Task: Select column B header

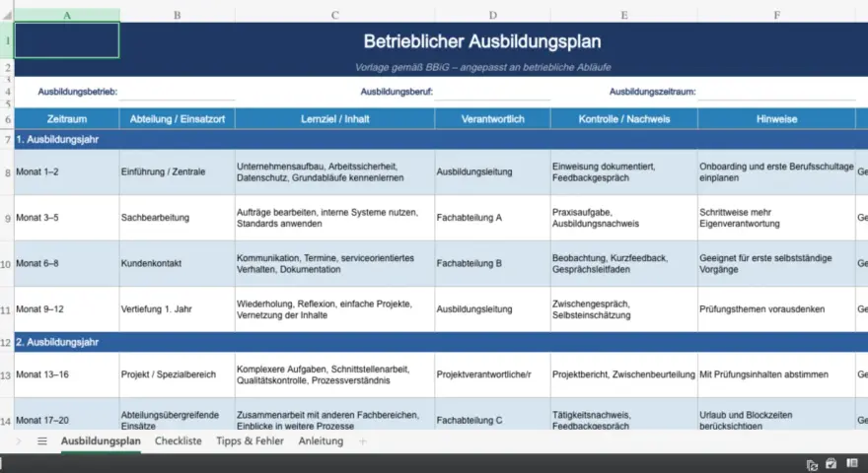Action: pyautogui.click(x=178, y=15)
